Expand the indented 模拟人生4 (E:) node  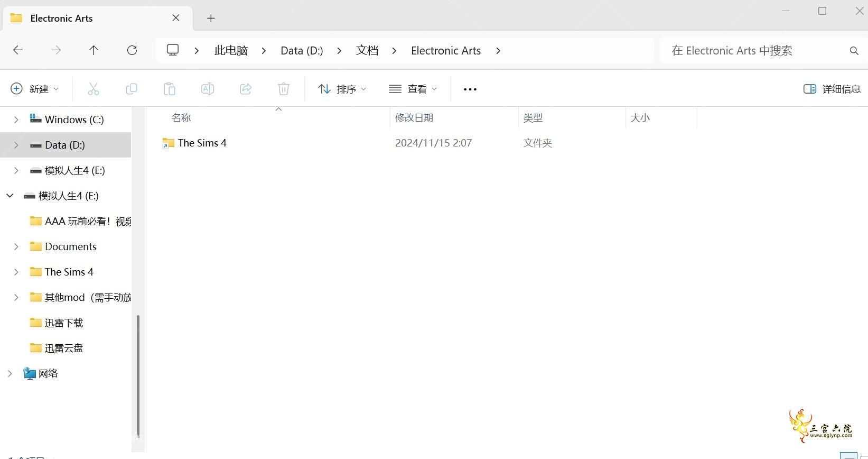(16, 170)
